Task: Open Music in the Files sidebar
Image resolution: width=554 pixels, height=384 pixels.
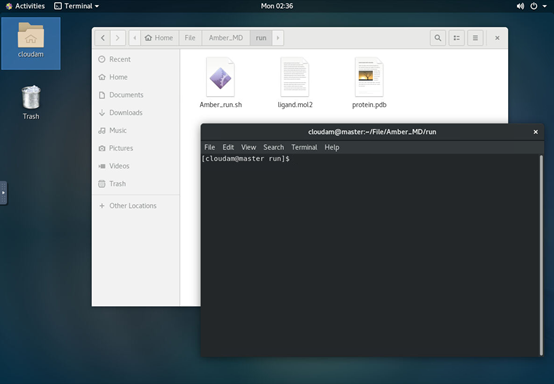Action: (x=136, y=130)
